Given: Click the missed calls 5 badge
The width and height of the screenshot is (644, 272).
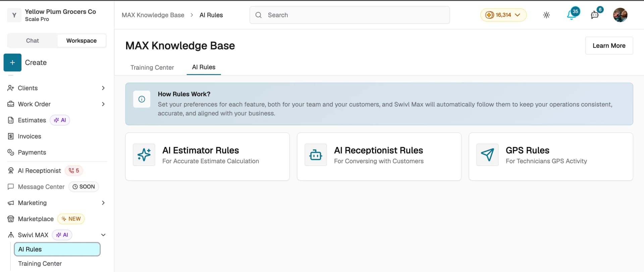Looking at the screenshot, I should coord(74,171).
